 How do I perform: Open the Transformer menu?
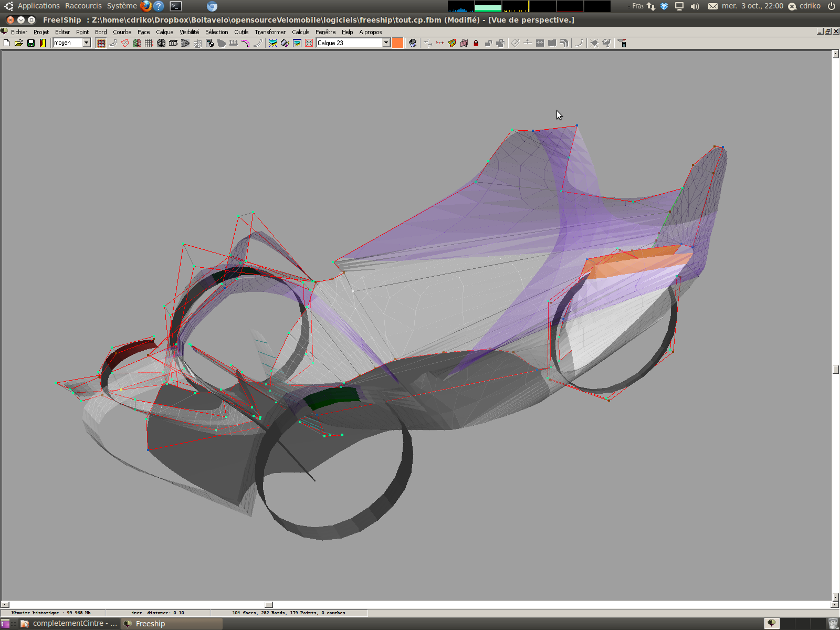pos(270,32)
